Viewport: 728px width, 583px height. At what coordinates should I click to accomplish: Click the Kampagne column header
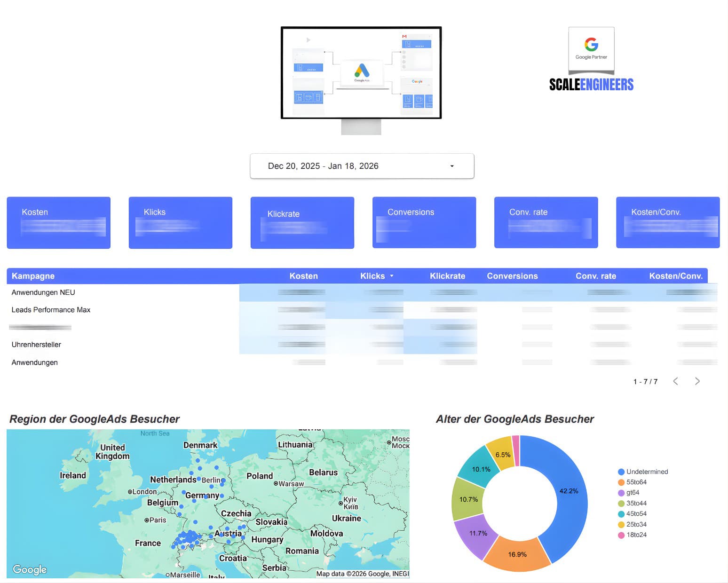pos(33,276)
